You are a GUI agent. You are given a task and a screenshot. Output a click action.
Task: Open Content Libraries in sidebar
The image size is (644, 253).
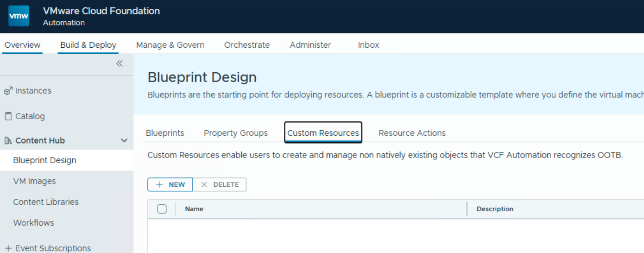[45, 202]
